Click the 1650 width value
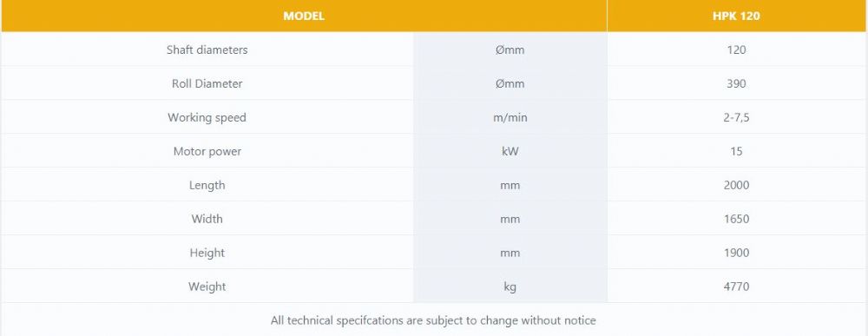Viewport: 868px width, 336px height. coord(736,219)
